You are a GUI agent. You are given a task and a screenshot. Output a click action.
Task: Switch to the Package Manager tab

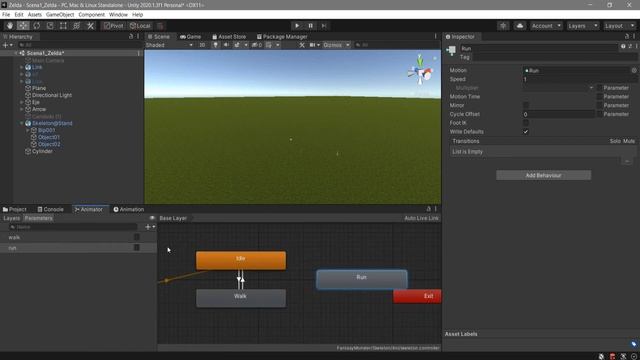tap(282, 37)
